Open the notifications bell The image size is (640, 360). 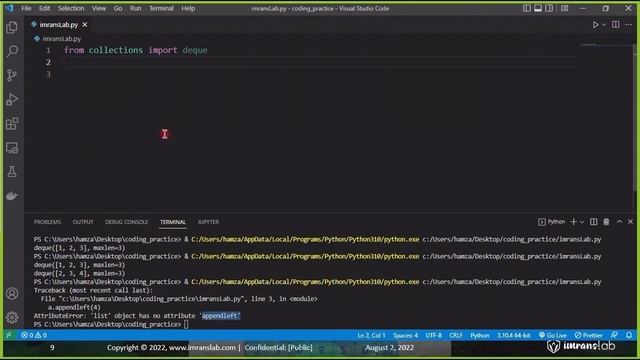(x=629, y=335)
